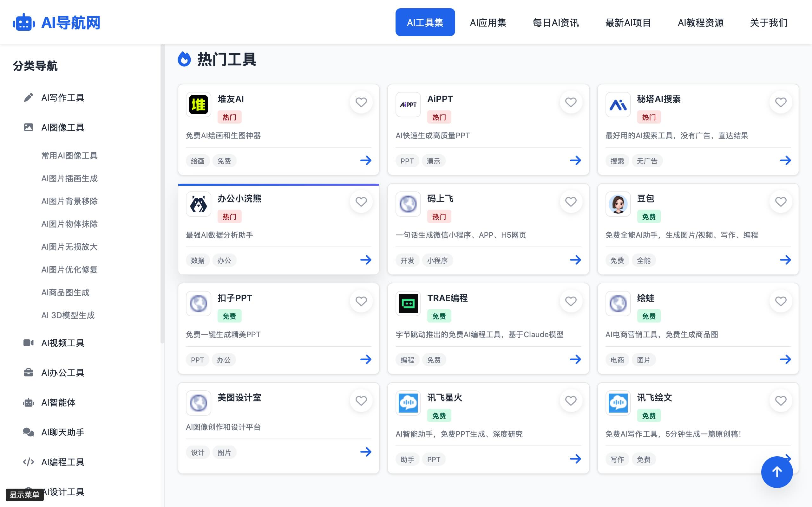The height and width of the screenshot is (507, 812).
Task: Select the AI智能体 robot icon
Action: tap(29, 402)
